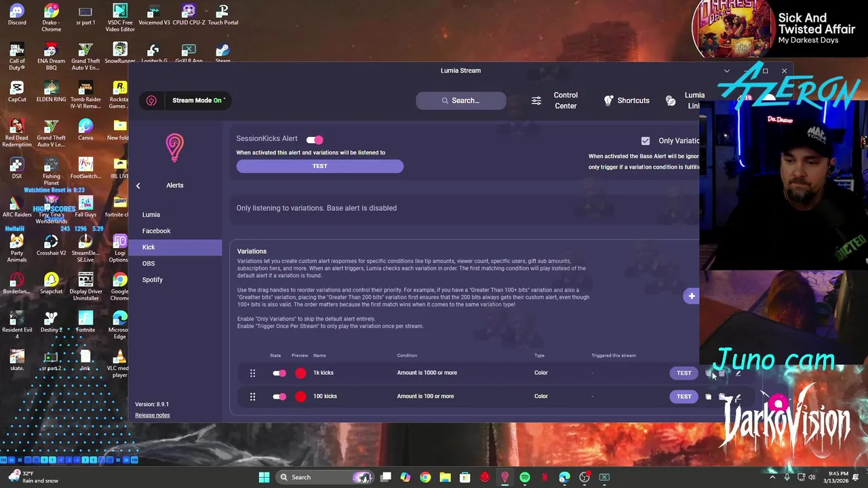Uncheck the Only Variations checkbox
Viewport: 868px width, 488px height.
(x=645, y=141)
